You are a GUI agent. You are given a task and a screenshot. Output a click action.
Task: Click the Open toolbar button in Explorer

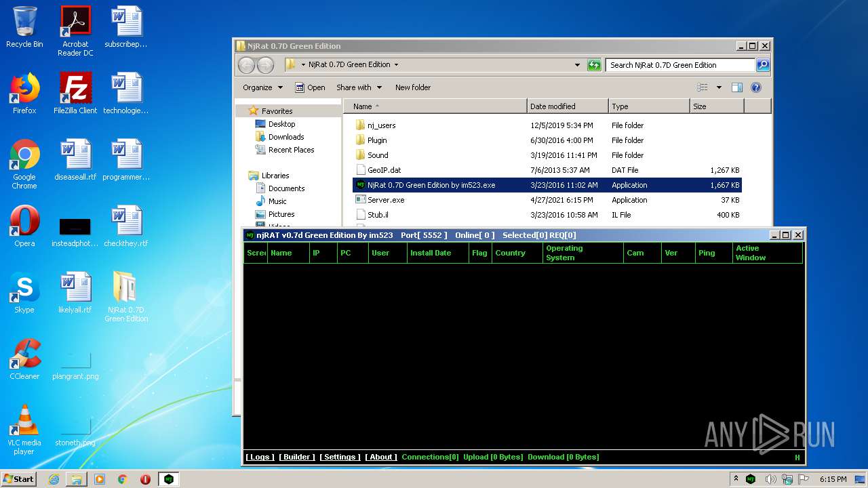pyautogui.click(x=310, y=87)
